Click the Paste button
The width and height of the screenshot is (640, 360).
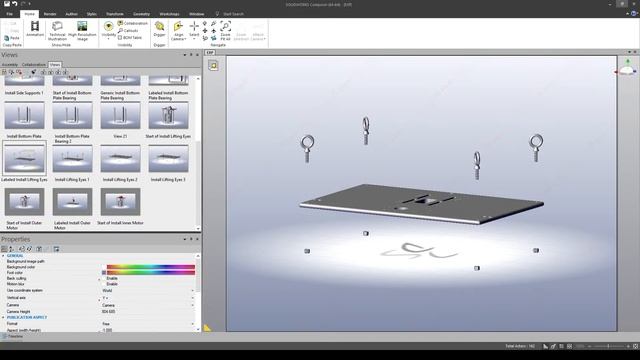(12, 38)
